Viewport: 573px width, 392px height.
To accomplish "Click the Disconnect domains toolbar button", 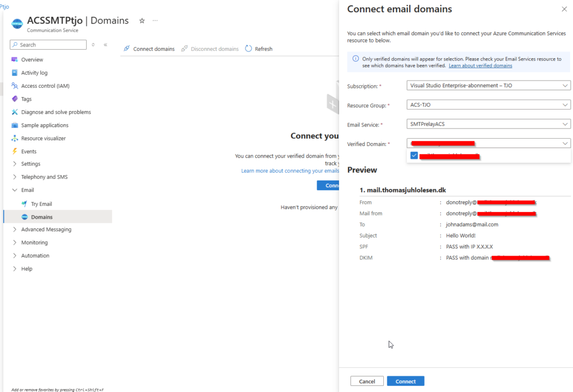I will (x=210, y=49).
